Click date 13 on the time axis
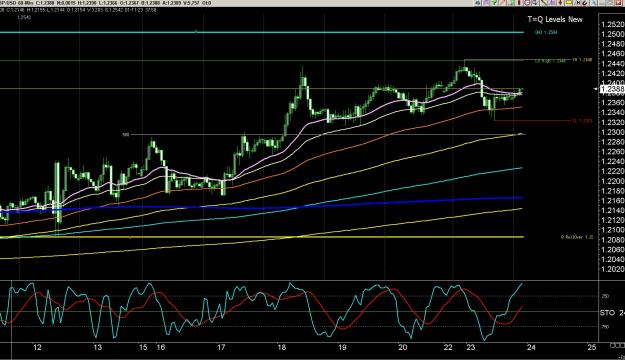This screenshot has height=360, width=625. [98, 347]
